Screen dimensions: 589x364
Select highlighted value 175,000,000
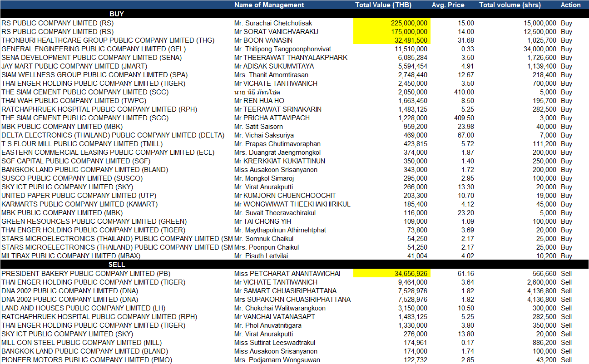point(392,31)
